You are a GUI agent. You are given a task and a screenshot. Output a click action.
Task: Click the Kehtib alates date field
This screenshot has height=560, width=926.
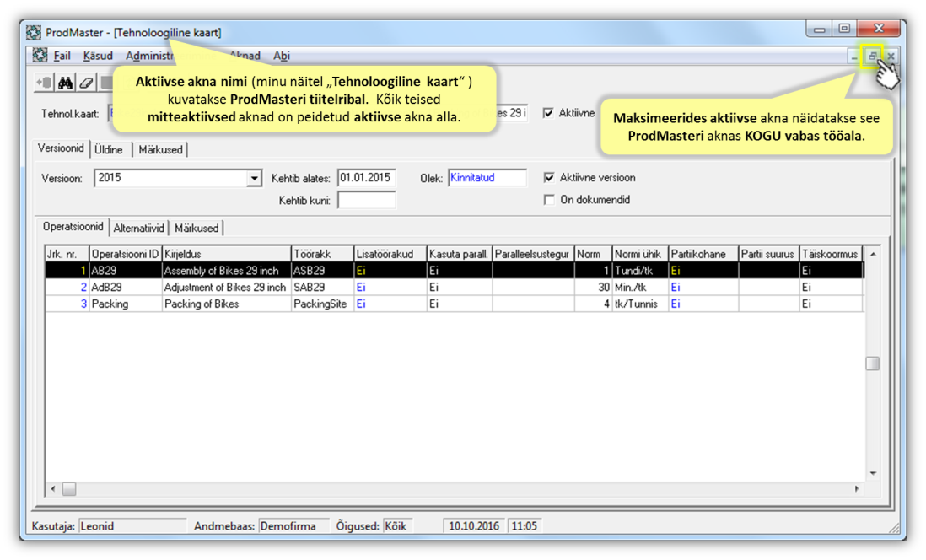366,178
